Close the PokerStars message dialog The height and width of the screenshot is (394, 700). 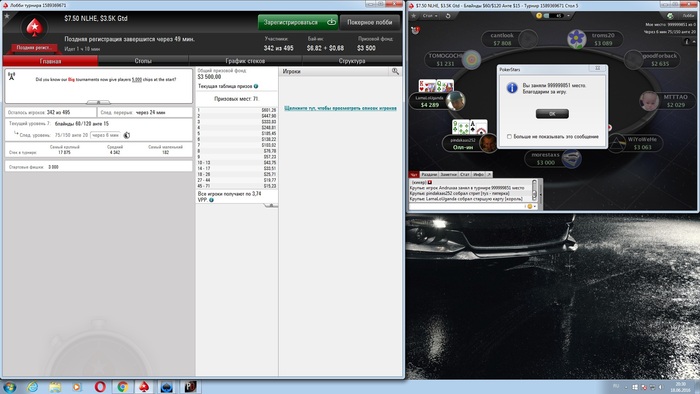(x=597, y=69)
